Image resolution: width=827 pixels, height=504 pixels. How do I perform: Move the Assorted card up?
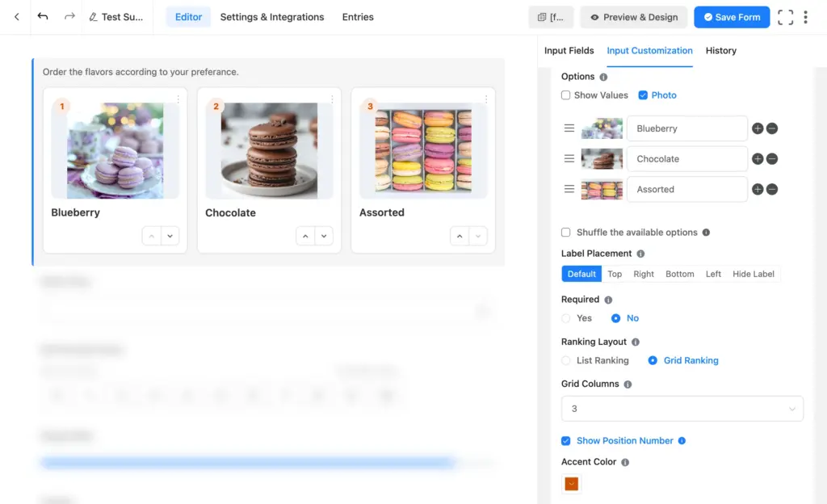(x=460, y=236)
